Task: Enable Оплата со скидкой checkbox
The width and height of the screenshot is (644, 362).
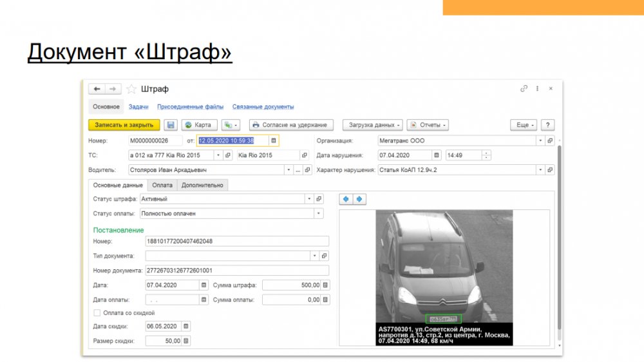Action: [97, 313]
